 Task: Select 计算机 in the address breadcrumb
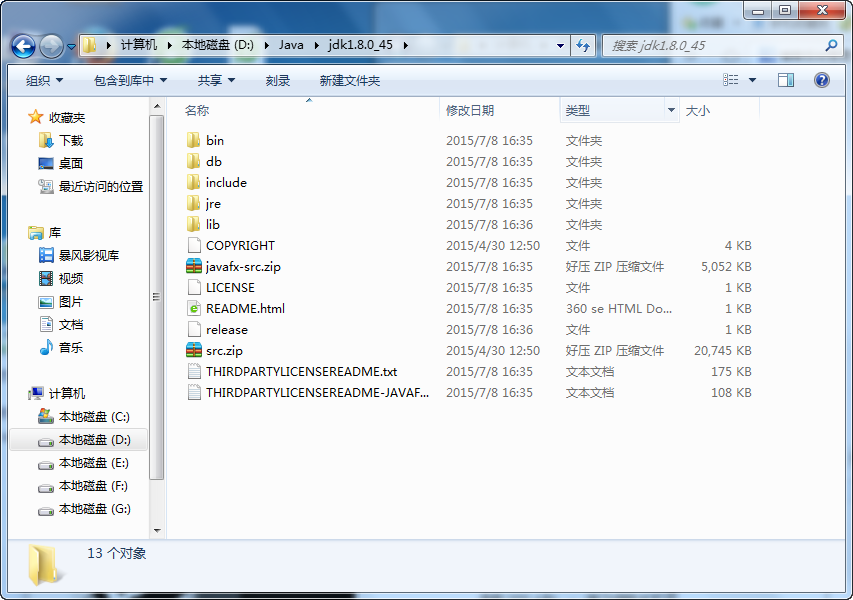coord(139,45)
